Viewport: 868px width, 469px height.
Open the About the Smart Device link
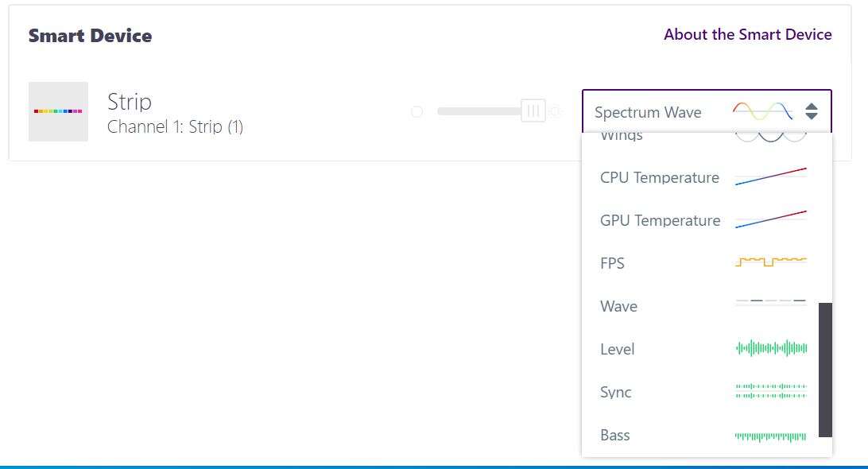click(x=747, y=34)
